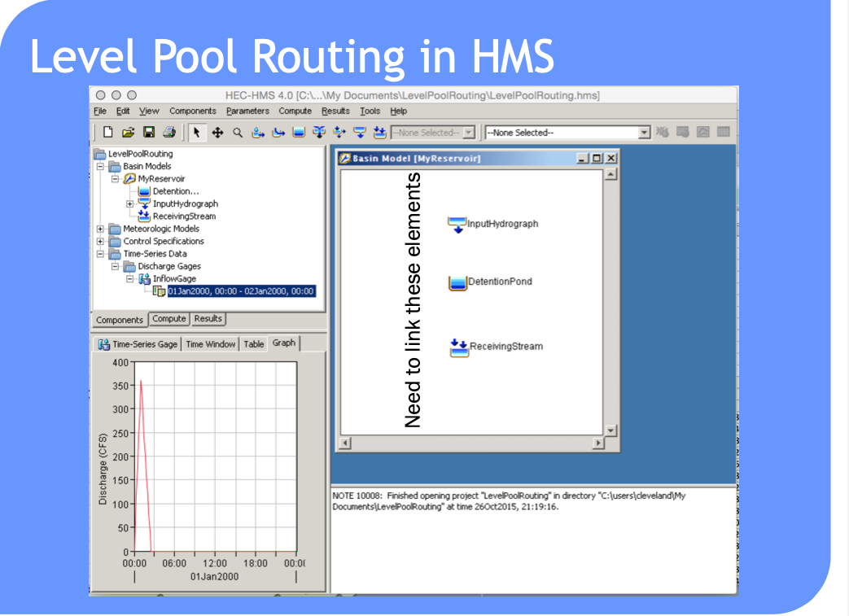
Task: Open the Results menu in the menu bar
Action: coord(335,111)
